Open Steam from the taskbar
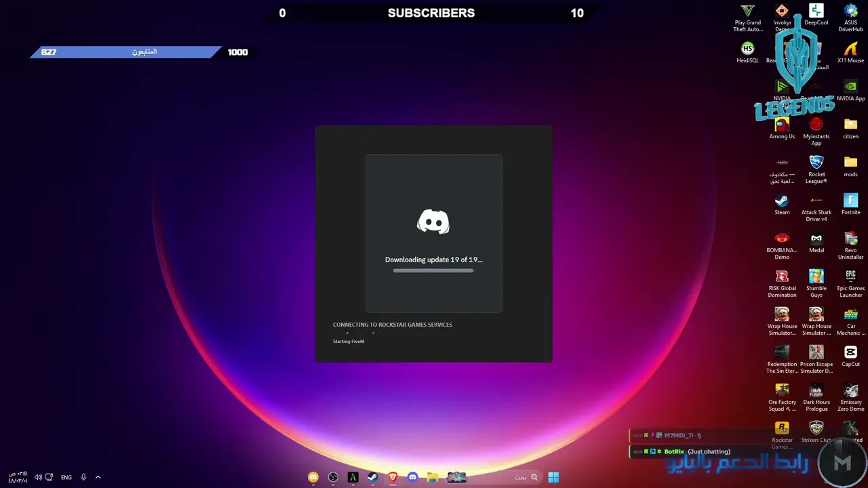Image resolution: width=868 pixels, height=488 pixels. (373, 477)
